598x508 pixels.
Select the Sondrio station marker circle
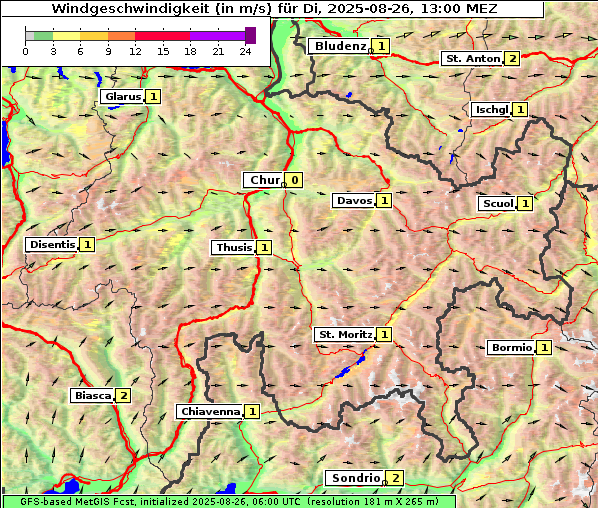pos(384,483)
